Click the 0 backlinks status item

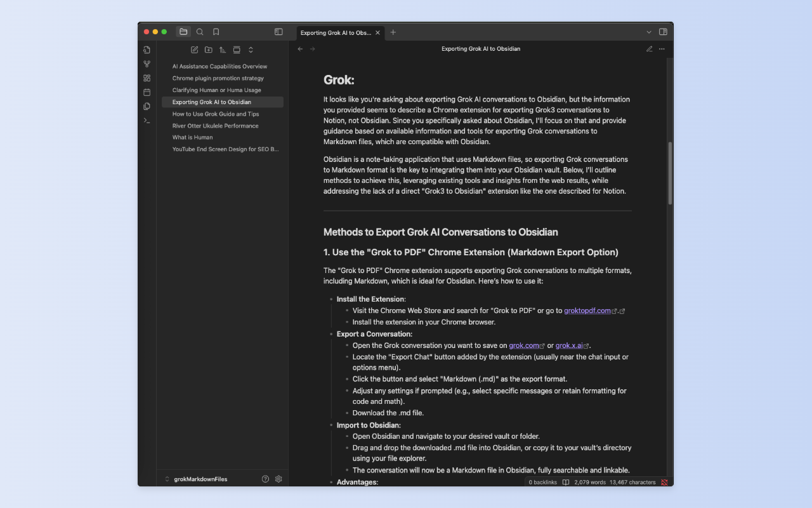543,483
